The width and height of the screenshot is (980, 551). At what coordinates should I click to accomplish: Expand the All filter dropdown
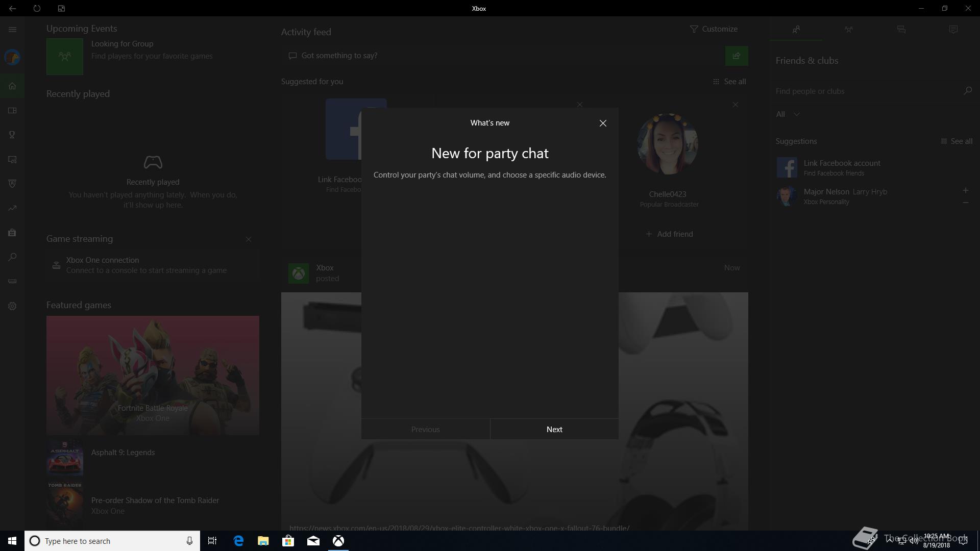click(x=788, y=114)
